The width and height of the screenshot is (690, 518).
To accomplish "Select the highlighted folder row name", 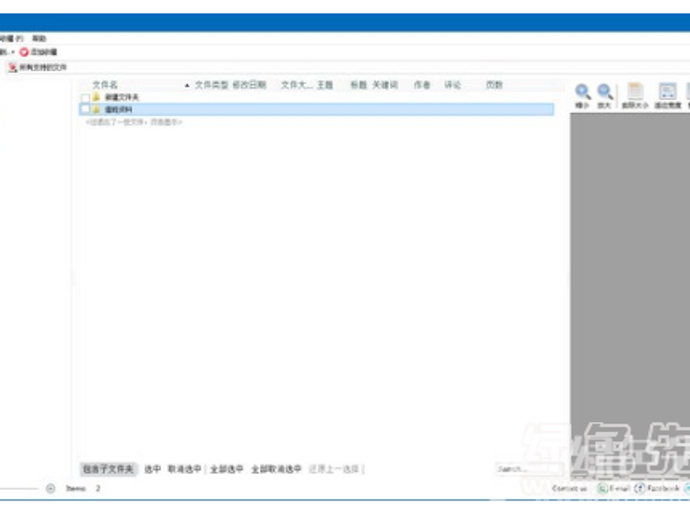I will coord(118,110).
